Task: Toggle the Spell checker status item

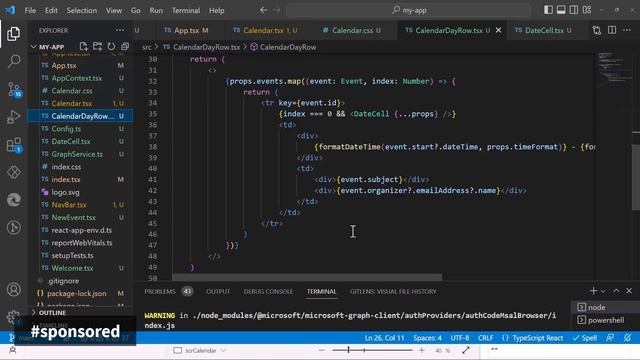Action: (585, 338)
